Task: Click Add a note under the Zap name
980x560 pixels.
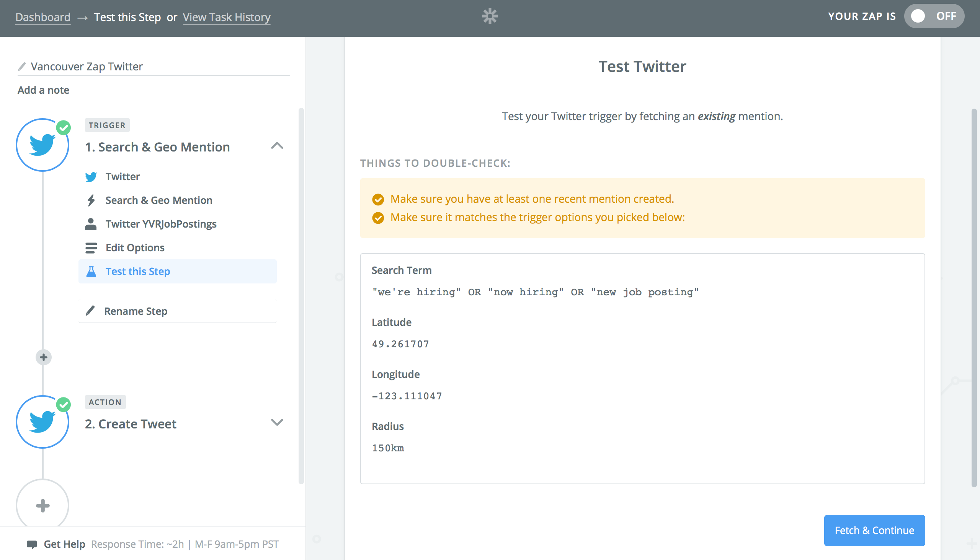Action: point(43,90)
